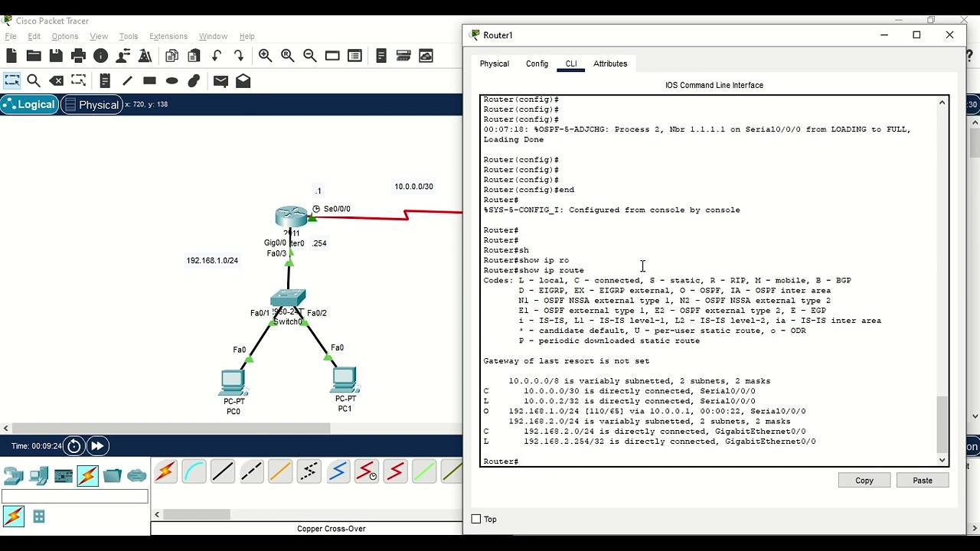Select the Delete tool
The height and width of the screenshot is (551, 980).
56,80
